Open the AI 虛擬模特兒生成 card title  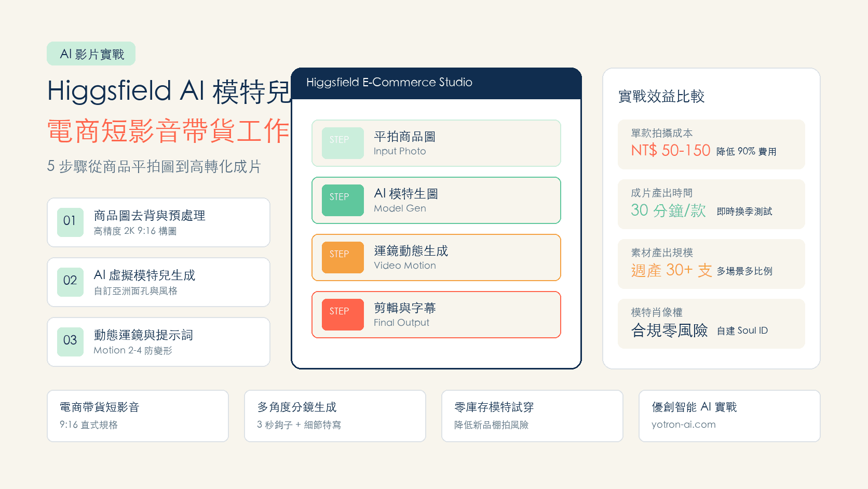click(144, 275)
